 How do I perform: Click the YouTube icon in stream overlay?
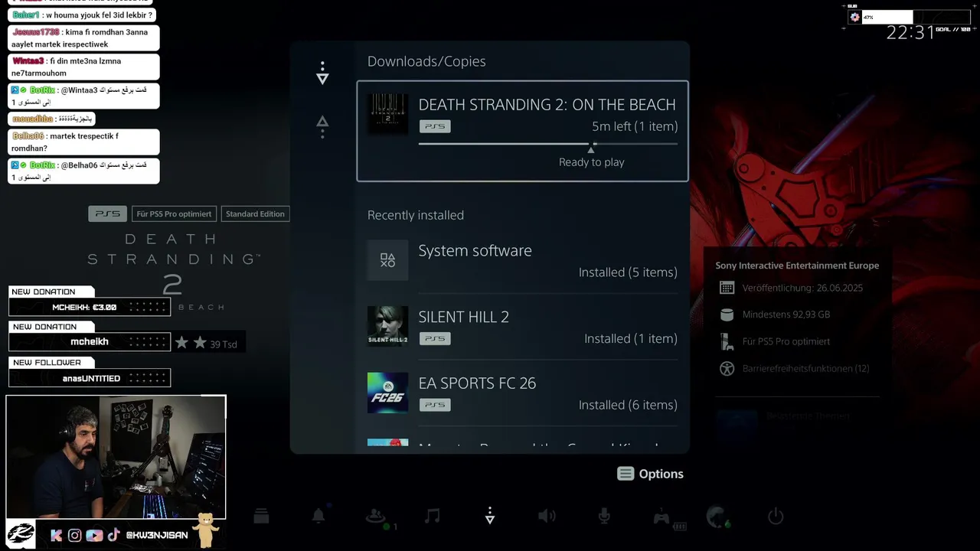pyautogui.click(x=94, y=535)
